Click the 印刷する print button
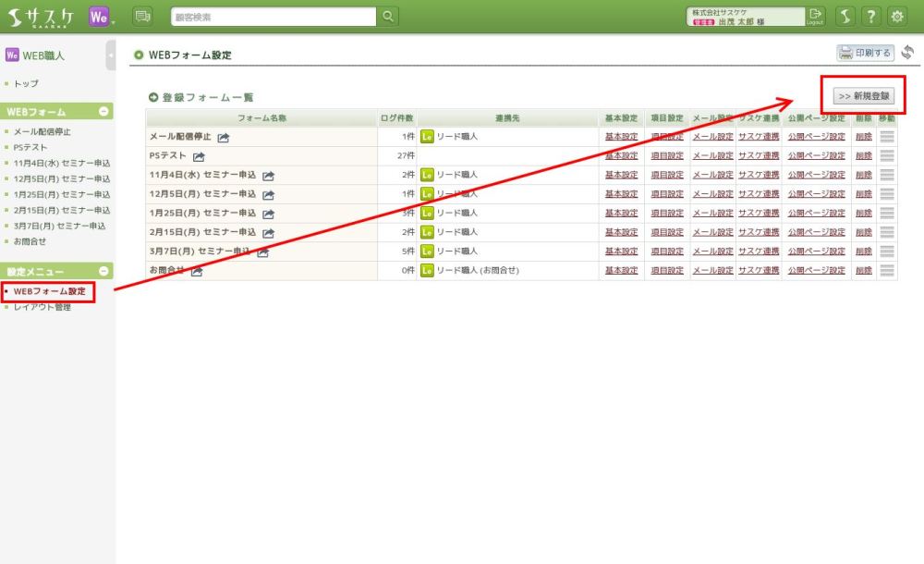 [x=865, y=54]
